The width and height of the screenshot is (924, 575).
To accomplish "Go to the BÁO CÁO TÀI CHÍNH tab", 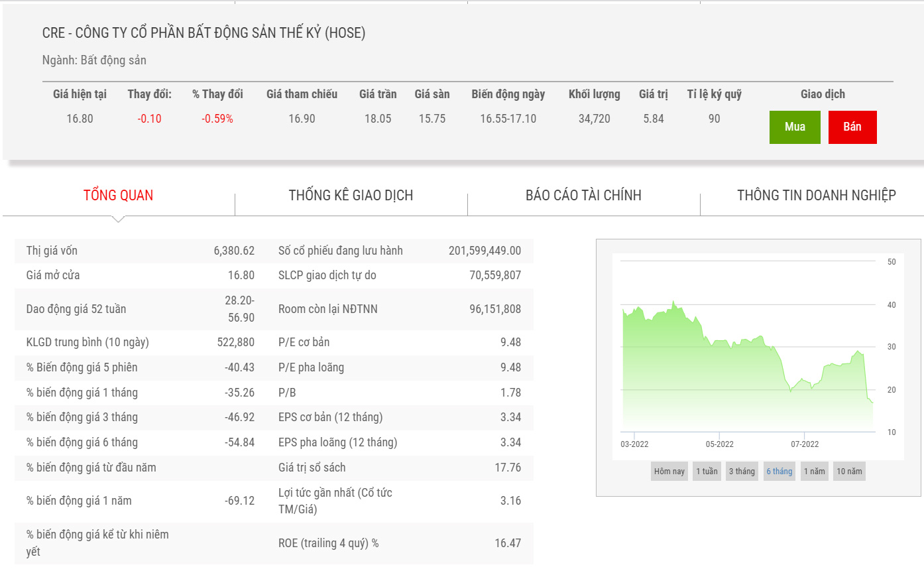I will click(x=583, y=195).
